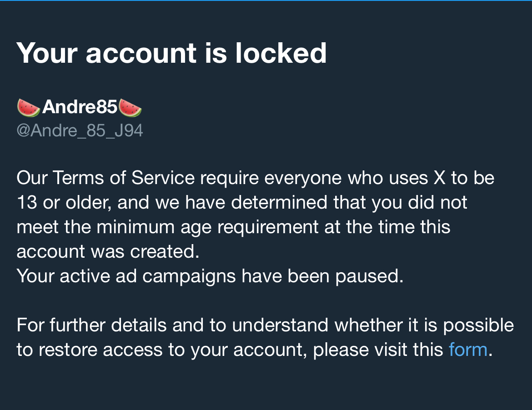
Task: Click the "Your account is locked" heading
Action: (x=171, y=53)
